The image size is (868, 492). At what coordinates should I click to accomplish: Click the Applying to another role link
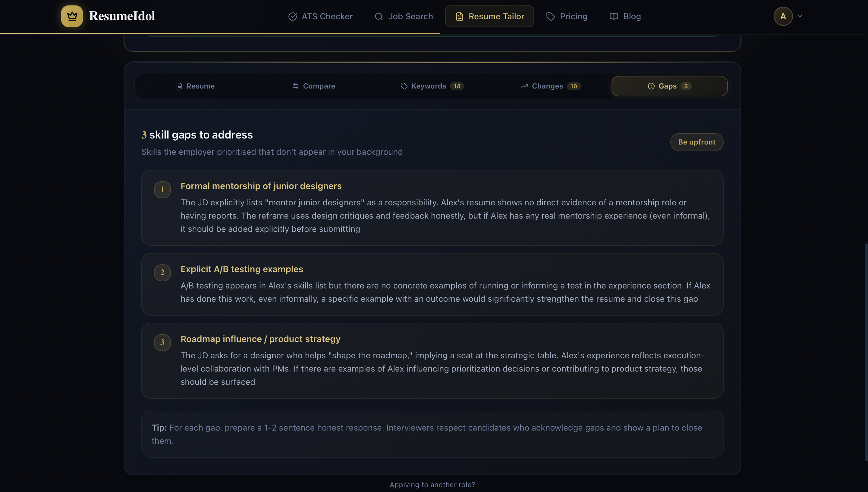point(432,484)
